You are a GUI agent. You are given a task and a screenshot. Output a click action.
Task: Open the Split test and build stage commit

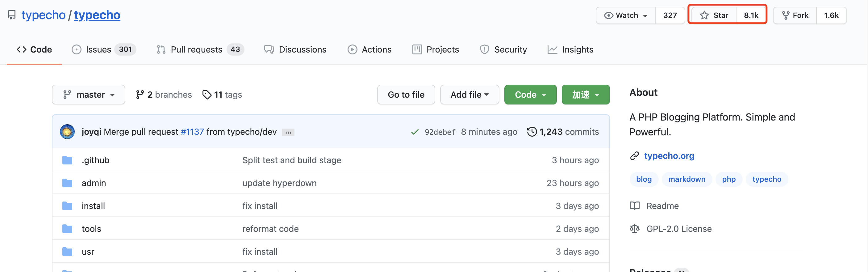pos(291,160)
